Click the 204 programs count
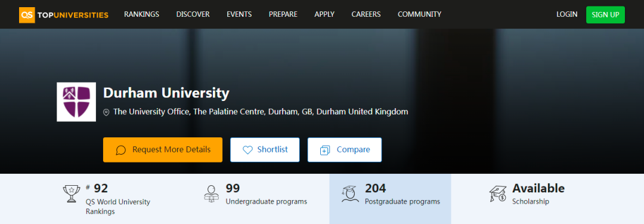 tap(376, 189)
